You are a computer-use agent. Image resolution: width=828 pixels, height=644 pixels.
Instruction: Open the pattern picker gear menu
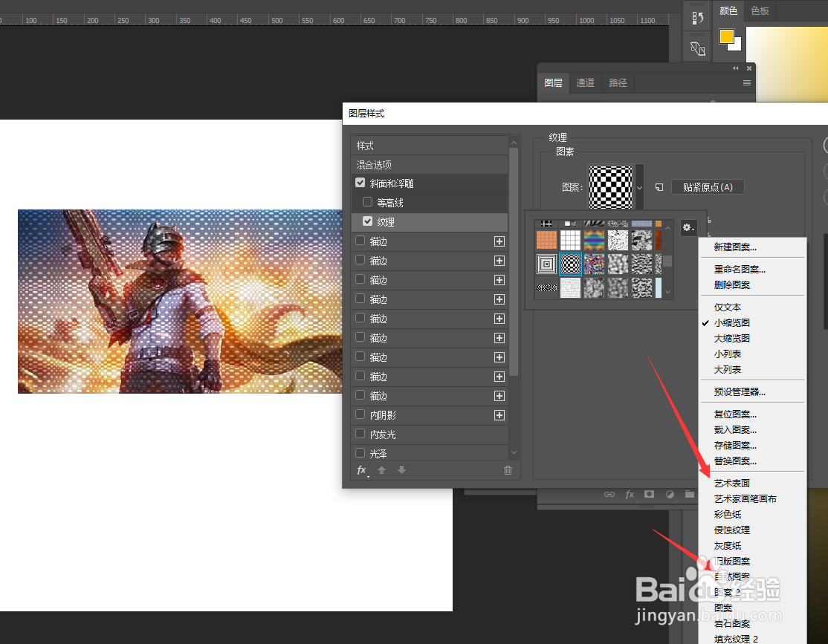(x=688, y=227)
